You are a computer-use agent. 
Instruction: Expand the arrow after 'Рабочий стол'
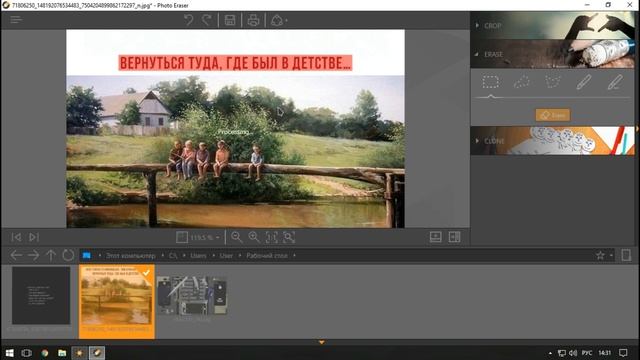294,256
